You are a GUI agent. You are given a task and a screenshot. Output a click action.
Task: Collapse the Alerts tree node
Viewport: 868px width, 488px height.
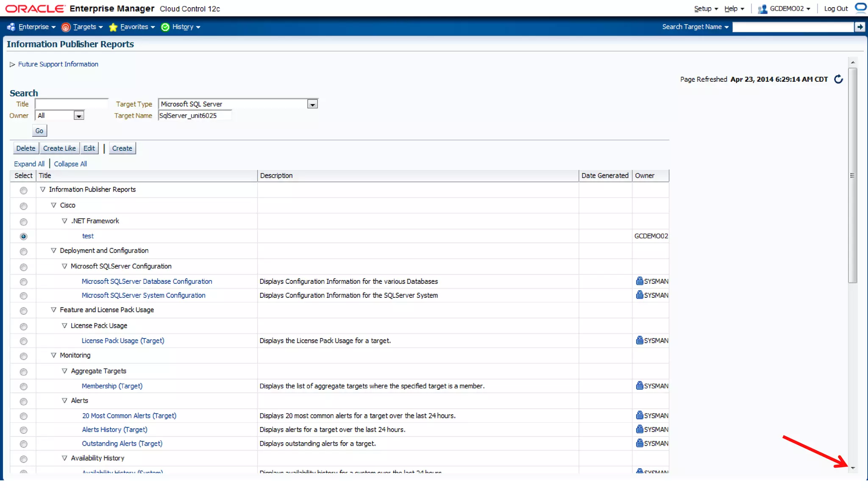(64, 400)
